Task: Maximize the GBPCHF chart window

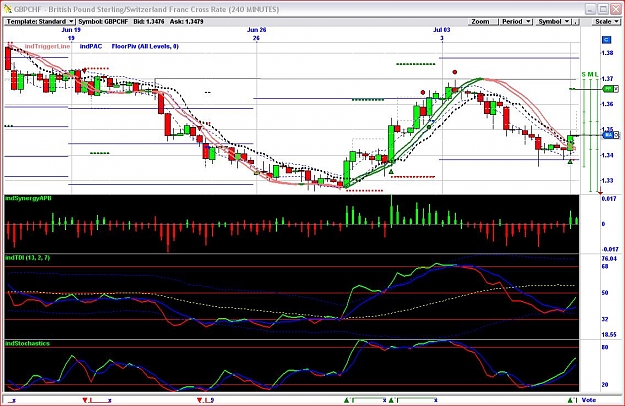Action: click(603, 9)
